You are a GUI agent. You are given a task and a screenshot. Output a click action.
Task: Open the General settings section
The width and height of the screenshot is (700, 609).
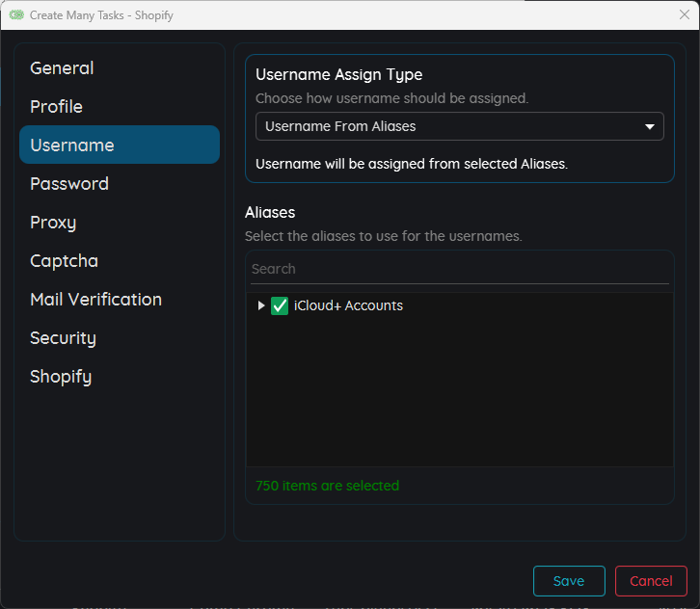(x=62, y=68)
